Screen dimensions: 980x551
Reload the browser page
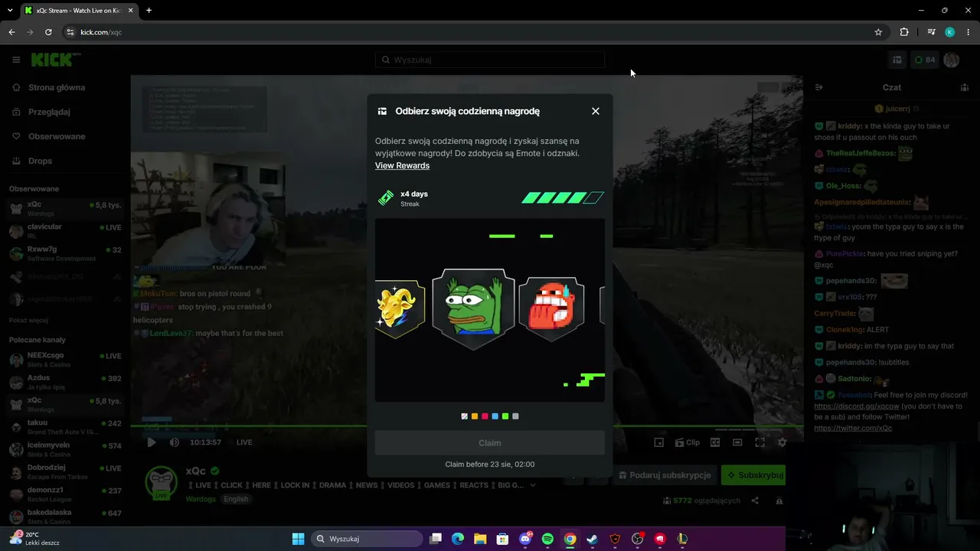point(48,32)
